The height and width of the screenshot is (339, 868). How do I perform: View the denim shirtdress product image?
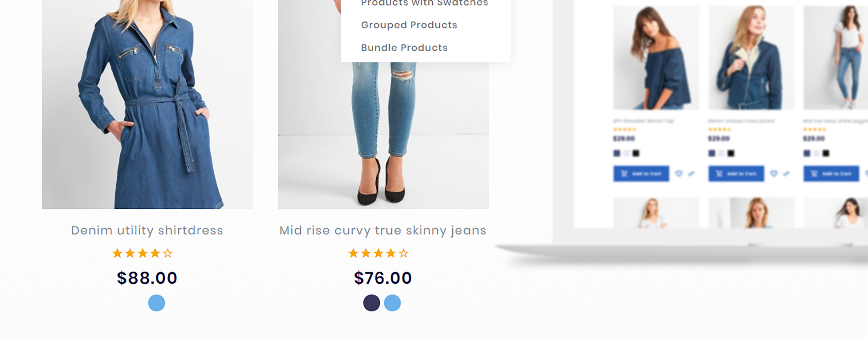[147, 104]
